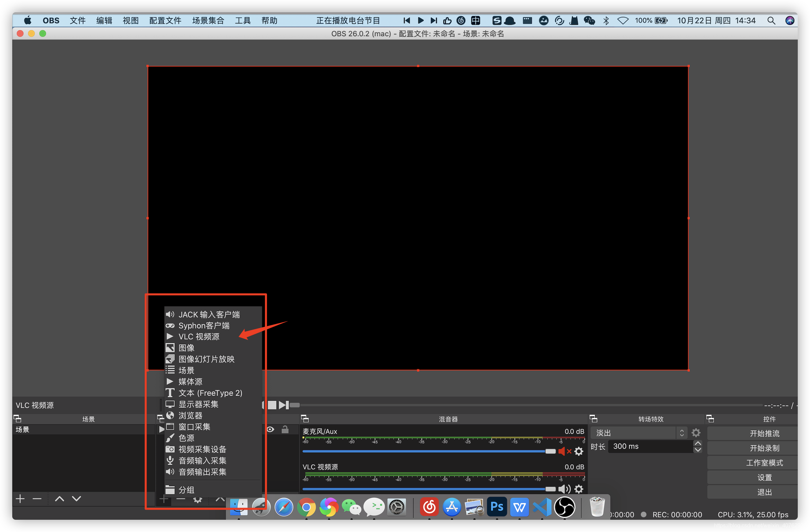
Task: Undock the 混音器 panel icon
Action: coord(305,419)
